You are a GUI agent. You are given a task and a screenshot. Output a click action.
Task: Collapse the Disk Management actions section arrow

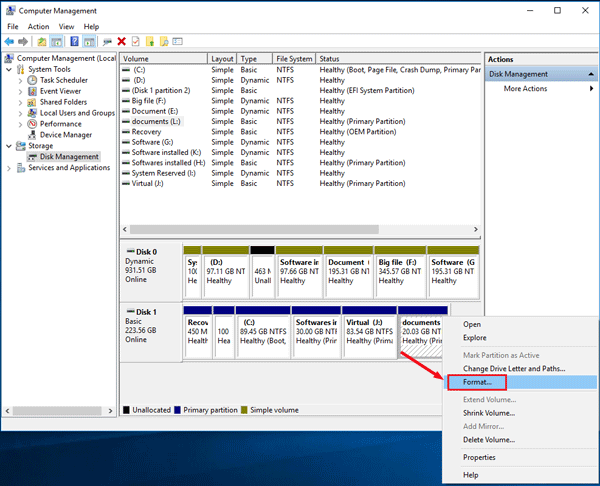(591, 74)
